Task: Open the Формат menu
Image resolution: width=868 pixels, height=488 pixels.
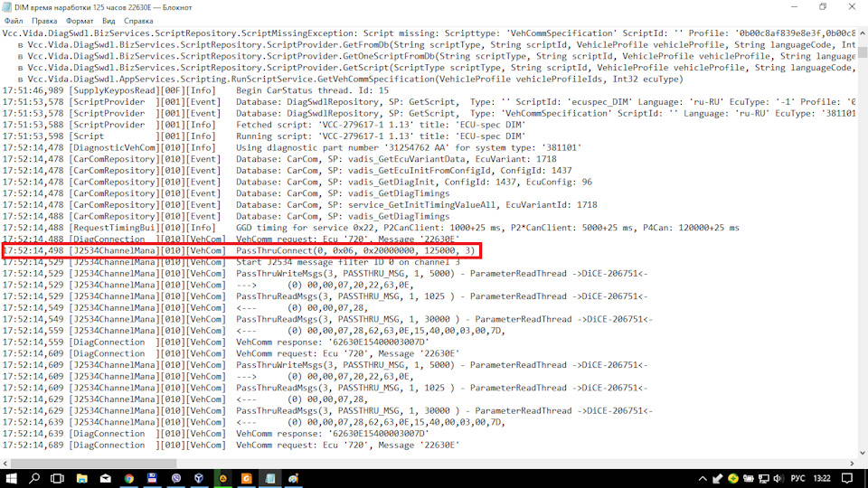Action: (79, 20)
